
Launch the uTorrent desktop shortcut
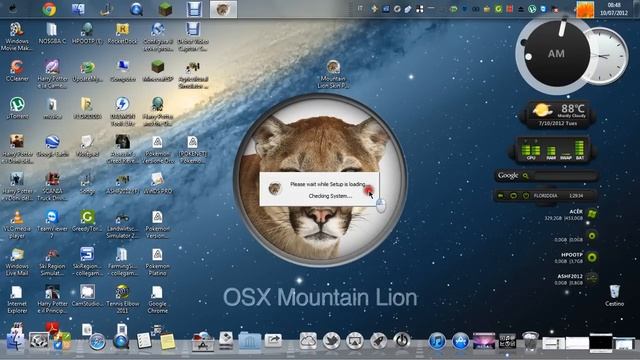17,108
